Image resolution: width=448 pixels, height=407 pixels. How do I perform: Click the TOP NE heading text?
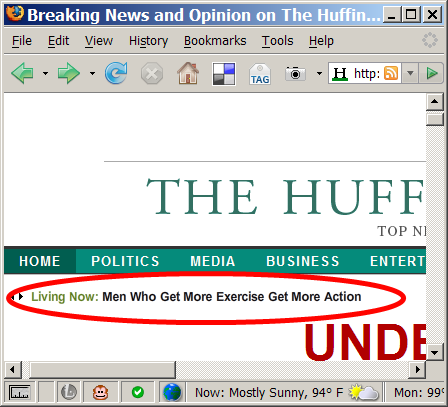point(401,231)
